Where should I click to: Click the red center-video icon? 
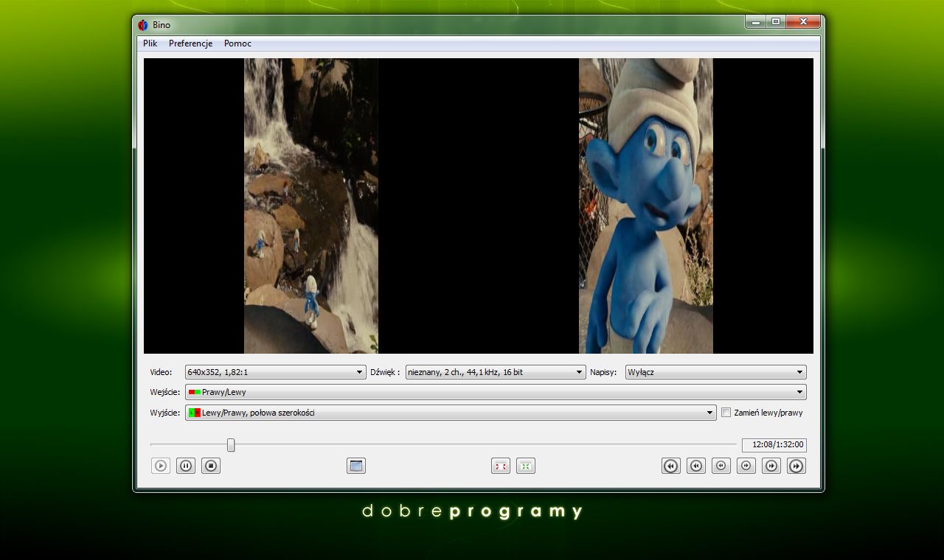(501, 466)
